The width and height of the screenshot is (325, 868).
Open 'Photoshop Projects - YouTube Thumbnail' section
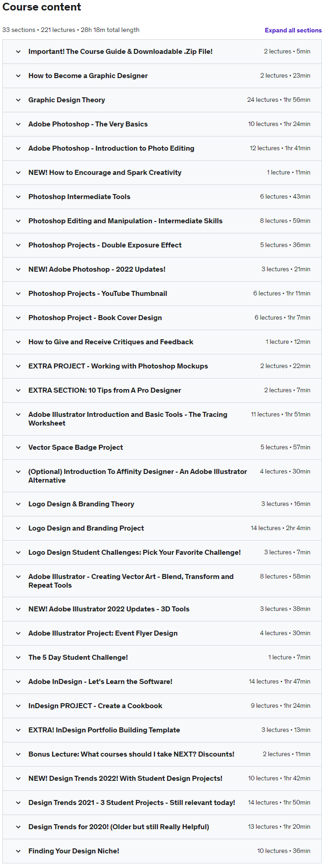pyautogui.click(x=162, y=294)
